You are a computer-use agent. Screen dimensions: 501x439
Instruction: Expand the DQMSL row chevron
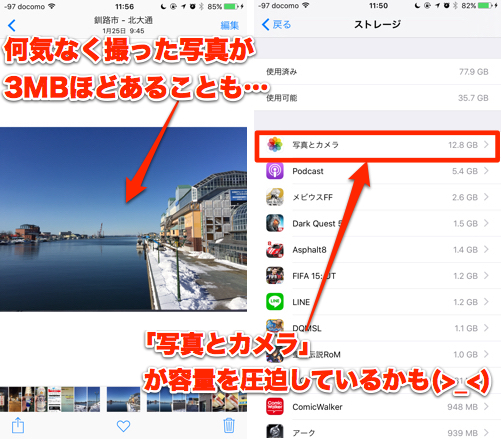pyautogui.click(x=486, y=328)
